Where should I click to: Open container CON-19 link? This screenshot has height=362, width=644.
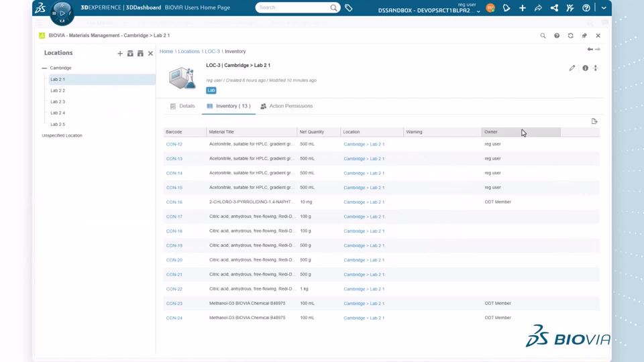[x=174, y=245]
